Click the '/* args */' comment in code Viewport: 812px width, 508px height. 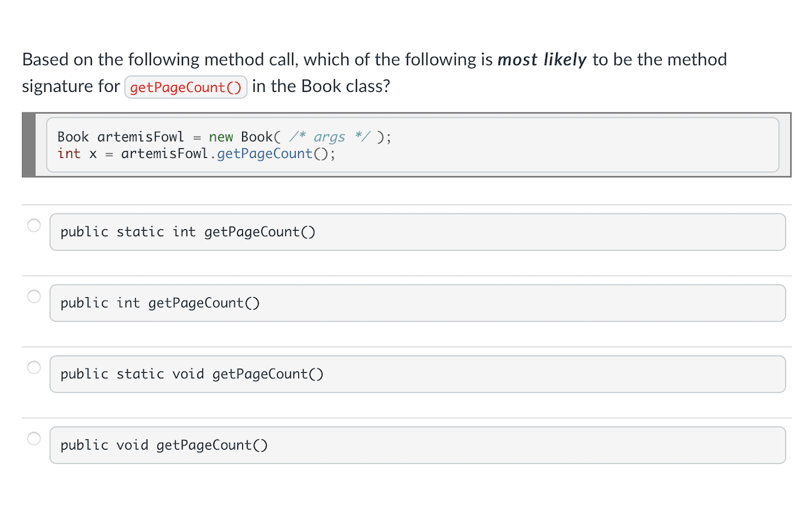coord(330,137)
